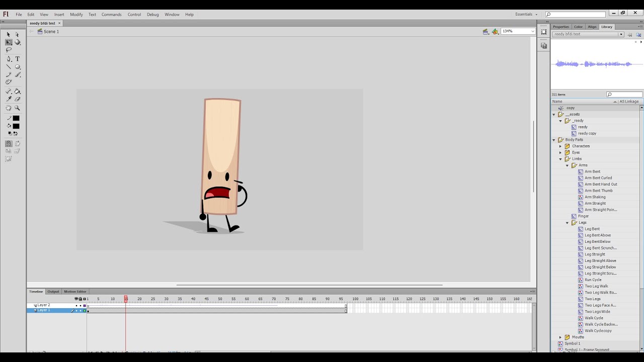Click the Swap Colors icon

point(16,133)
